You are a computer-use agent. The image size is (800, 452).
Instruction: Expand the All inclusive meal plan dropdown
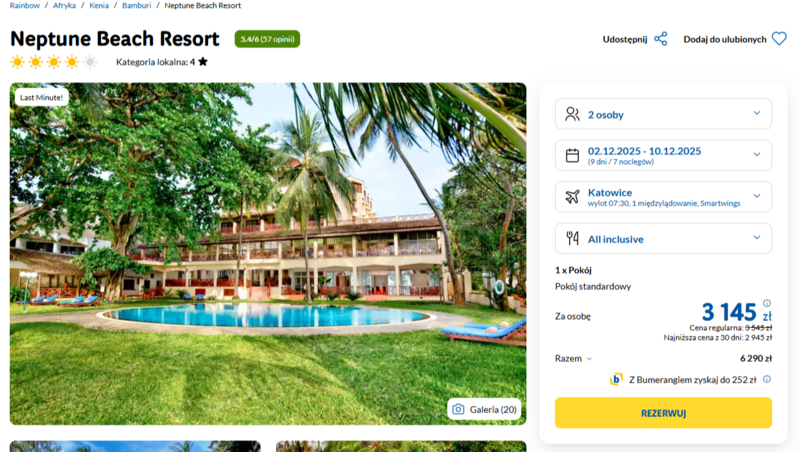663,238
